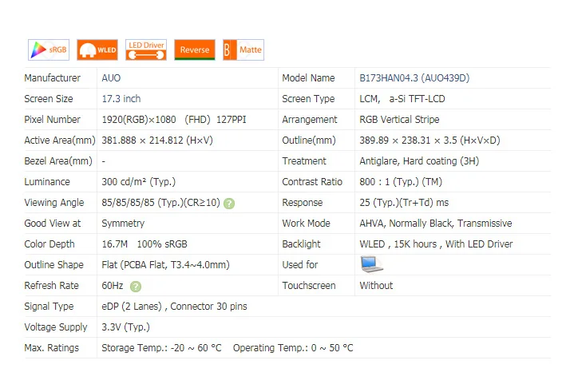
Task: Select the Touchscreen label
Action: click(x=309, y=286)
